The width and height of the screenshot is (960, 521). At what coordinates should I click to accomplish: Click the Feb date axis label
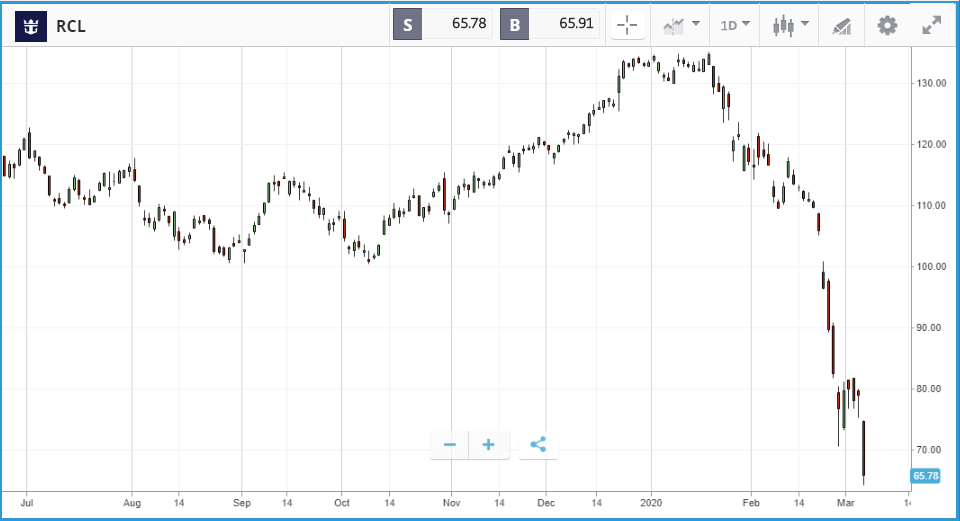click(751, 503)
